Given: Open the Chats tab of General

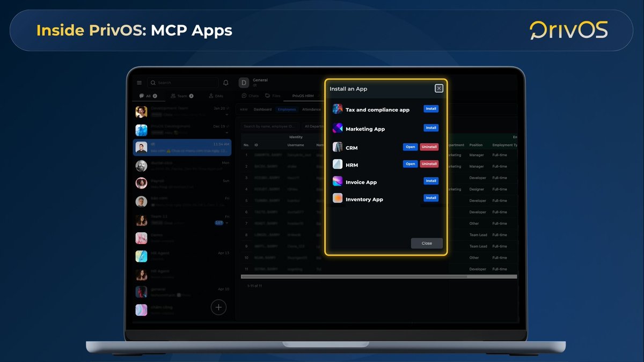Looking at the screenshot, I should pyautogui.click(x=250, y=96).
